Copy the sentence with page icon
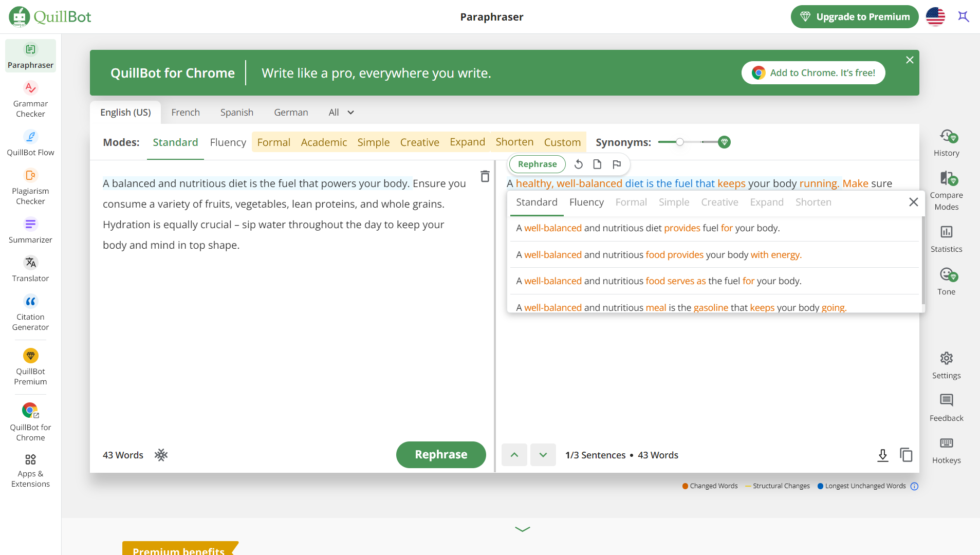 pyautogui.click(x=597, y=164)
